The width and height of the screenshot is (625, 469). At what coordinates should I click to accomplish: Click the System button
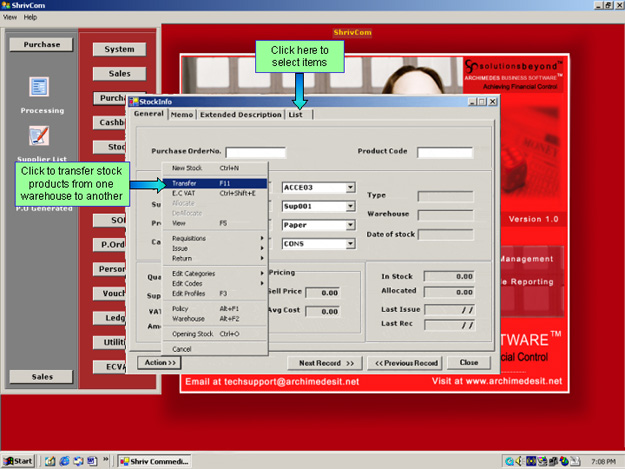[x=119, y=49]
